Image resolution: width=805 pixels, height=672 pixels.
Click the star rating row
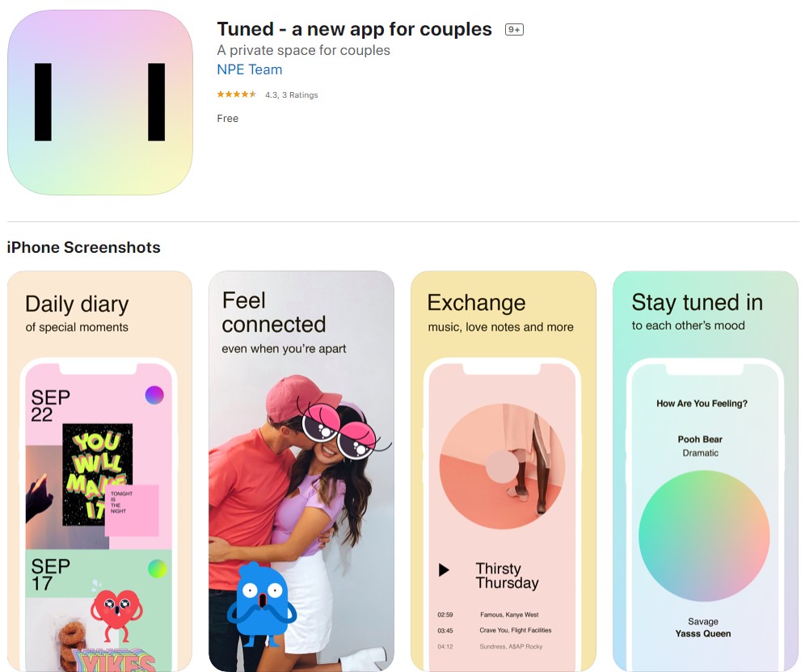click(267, 94)
